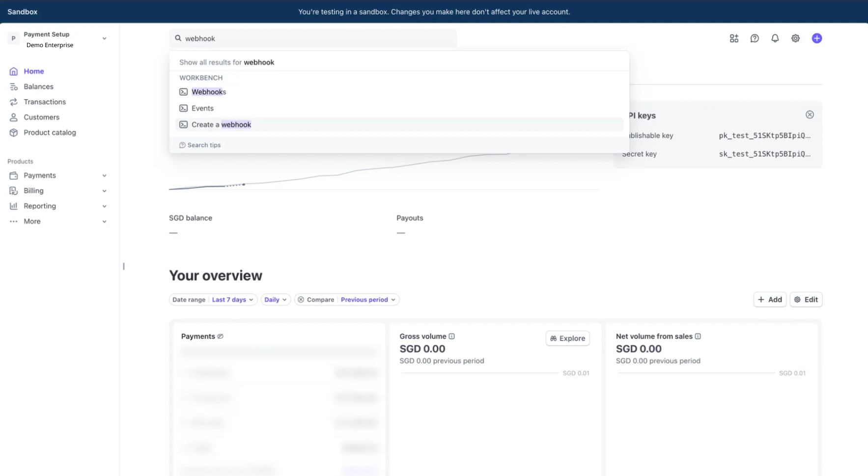Open the settings gear
Image resolution: width=868 pixels, height=476 pixels.
click(796, 38)
